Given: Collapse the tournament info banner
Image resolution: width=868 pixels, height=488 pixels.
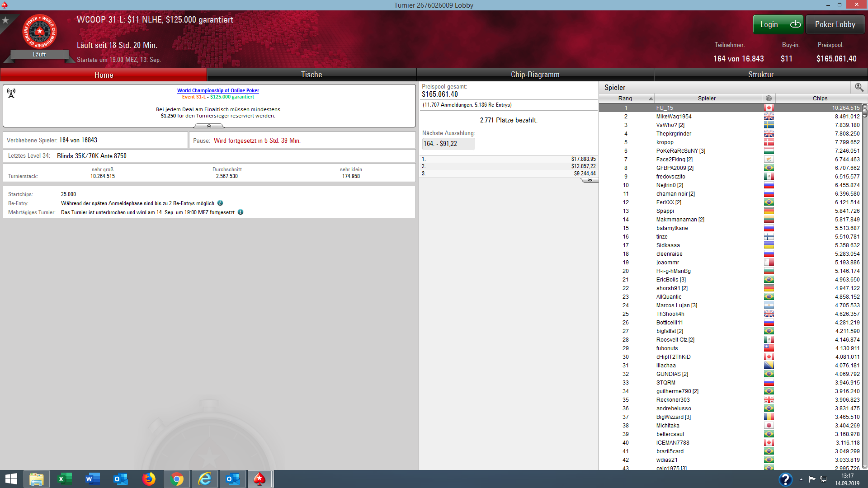Looking at the screenshot, I should coord(209,126).
